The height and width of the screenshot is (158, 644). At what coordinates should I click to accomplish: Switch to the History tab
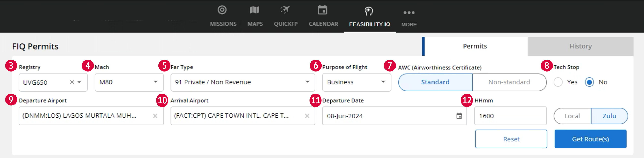pos(580,46)
